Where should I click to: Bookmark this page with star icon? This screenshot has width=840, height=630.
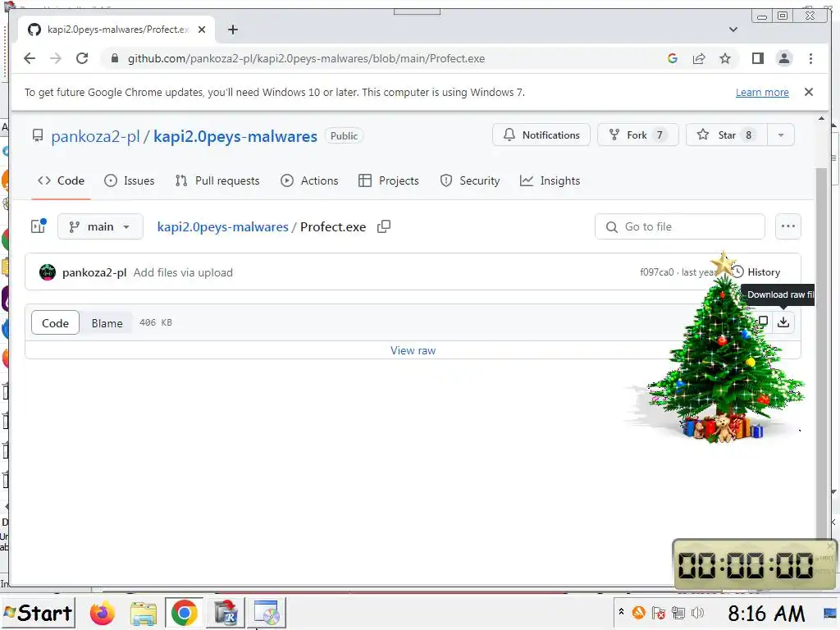coord(725,58)
